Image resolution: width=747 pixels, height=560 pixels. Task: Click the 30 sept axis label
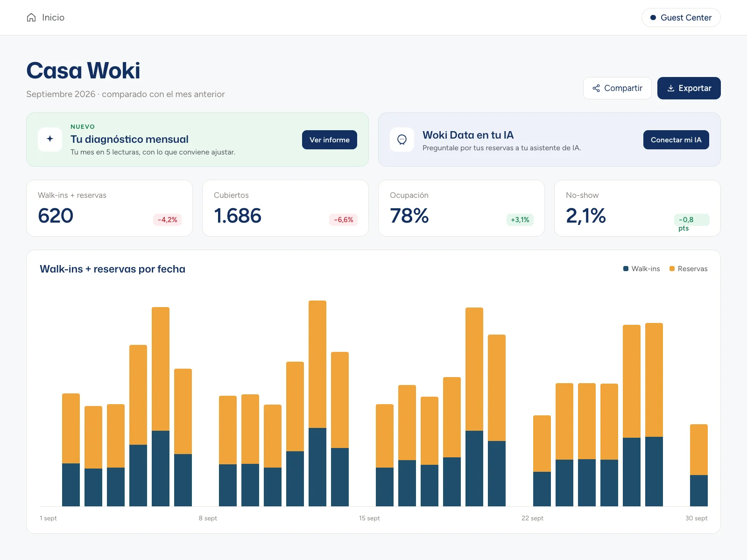point(696,518)
